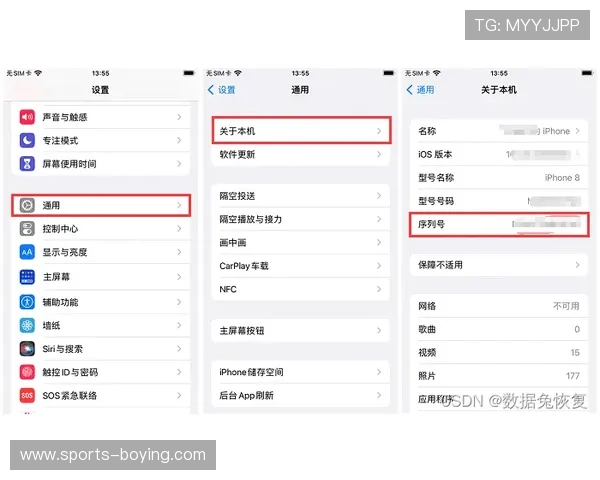The image size is (600, 480).
Task: Tap the iOS 版本 row
Action: click(x=499, y=155)
